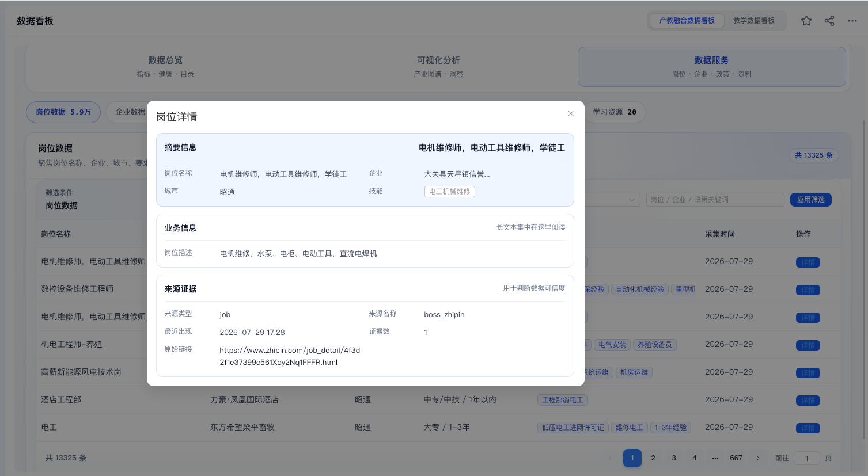The image size is (868, 476).
Task: Click the 工程部弱电 tag
Action: click(x=563, y=400)
